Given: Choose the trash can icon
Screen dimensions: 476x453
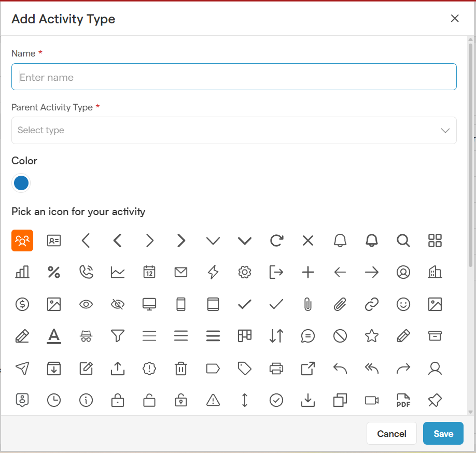Looking at the screenshot, I should tap(181, 368).
